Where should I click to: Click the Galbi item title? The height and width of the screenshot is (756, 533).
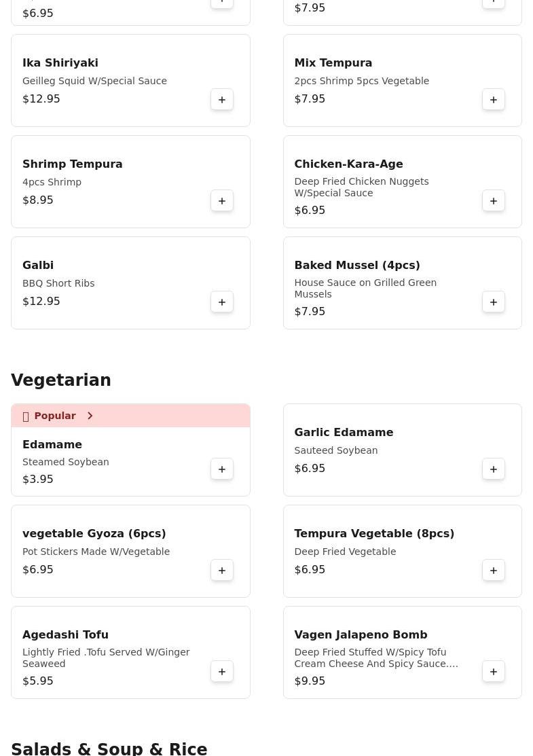tap(38, 265)
